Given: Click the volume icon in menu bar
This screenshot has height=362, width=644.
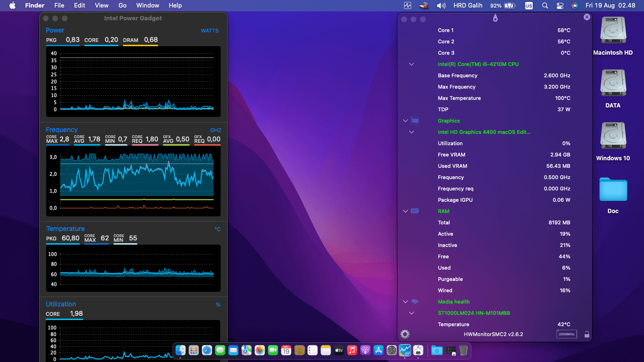Looking at the screenshot, I should (x=441, y=6).
